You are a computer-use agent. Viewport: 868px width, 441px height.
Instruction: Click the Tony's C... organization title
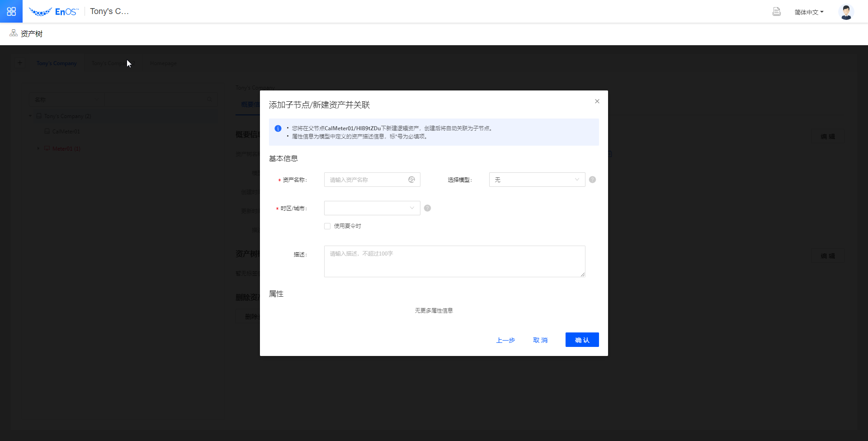click(x=109, y=11)
